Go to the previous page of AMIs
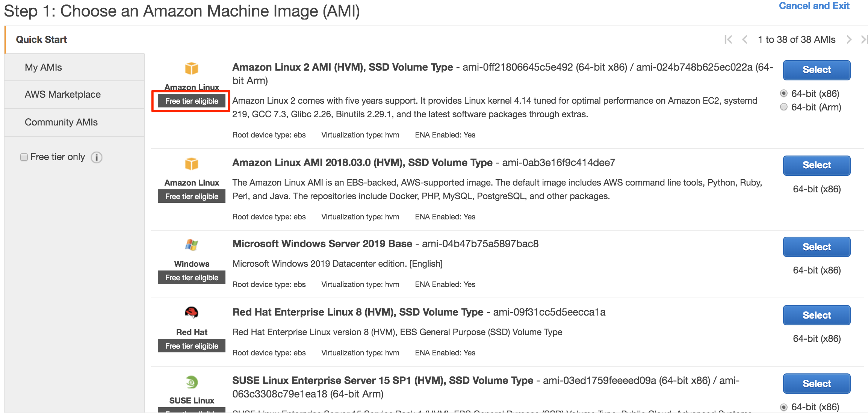 [x=744, y=39]
